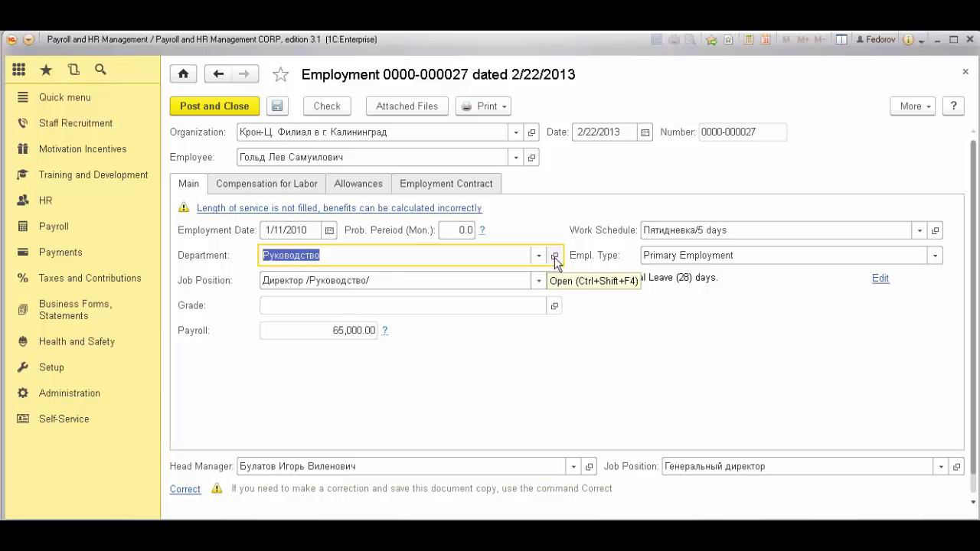Open calendar picker for Employment Date
The image size is (980, 551).
point(329,230)
